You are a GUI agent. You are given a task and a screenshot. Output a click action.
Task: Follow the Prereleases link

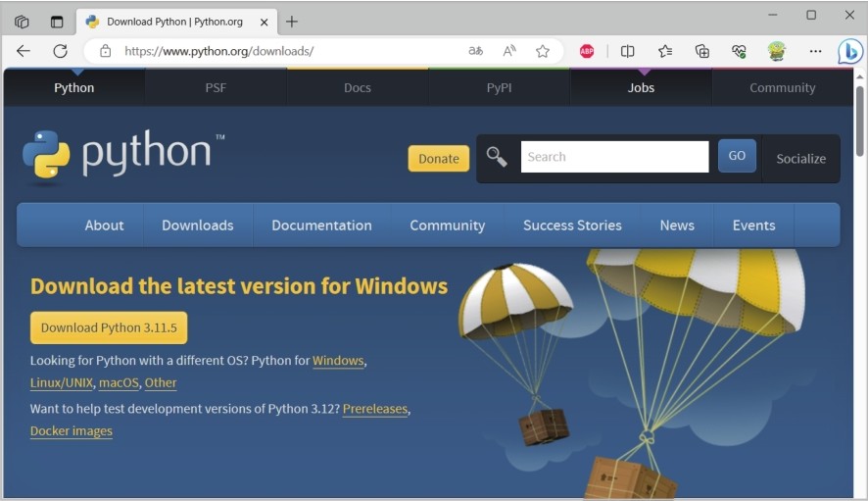coord(375,409)
